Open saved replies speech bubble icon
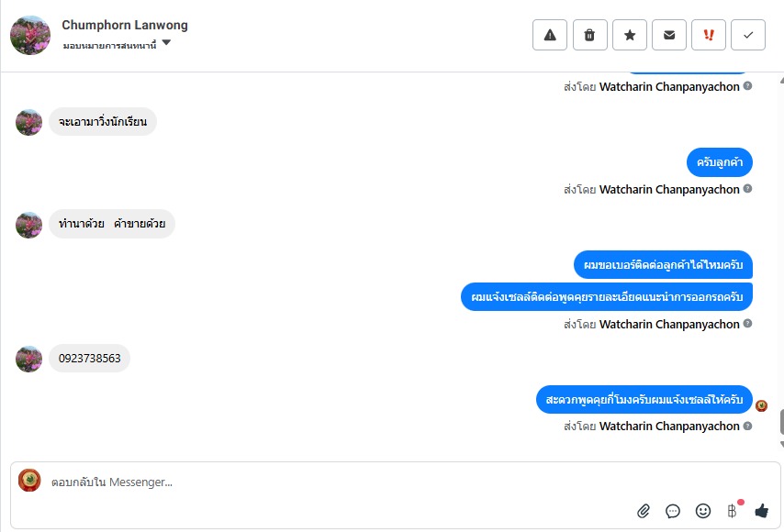This screenshot has width=784, height=532. 673,511
